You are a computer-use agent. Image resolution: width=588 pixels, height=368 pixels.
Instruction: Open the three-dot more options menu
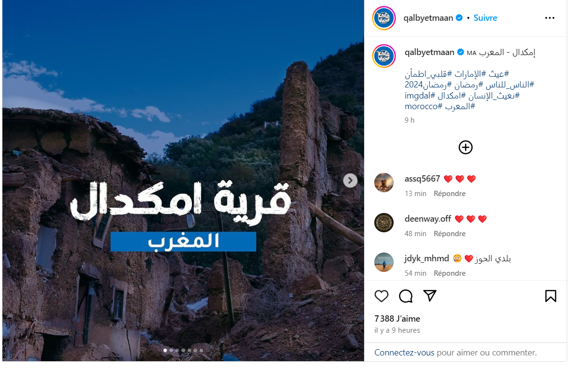point(550,18)
